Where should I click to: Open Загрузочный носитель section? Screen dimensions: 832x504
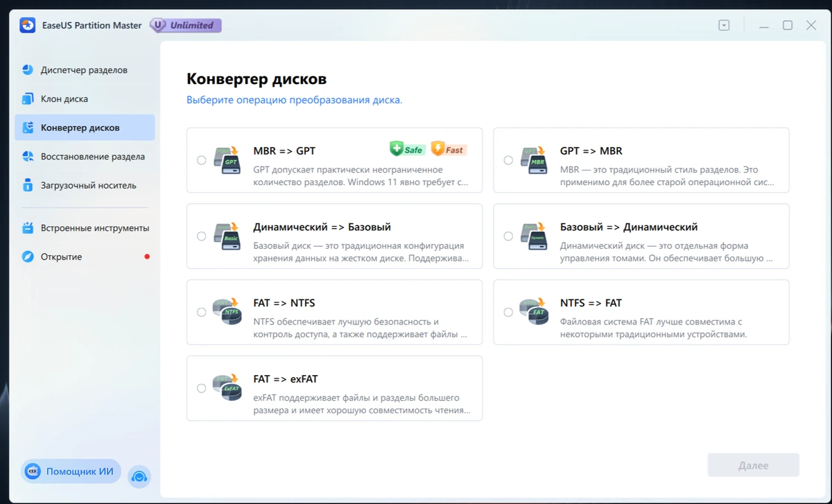pos(85,186)
